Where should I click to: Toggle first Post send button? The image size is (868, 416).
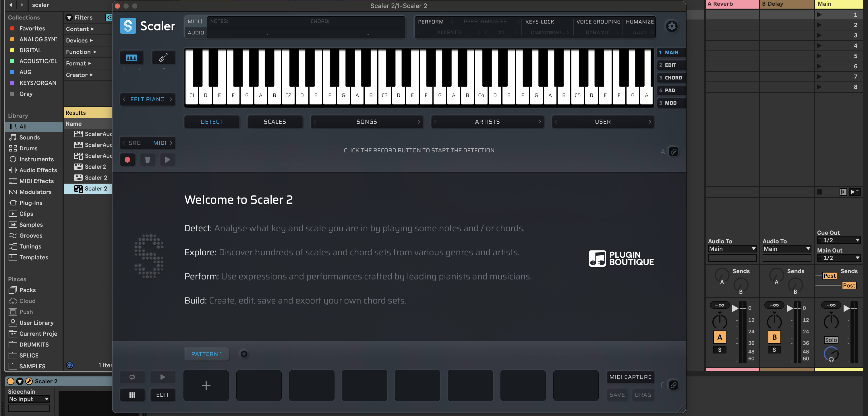829,276
